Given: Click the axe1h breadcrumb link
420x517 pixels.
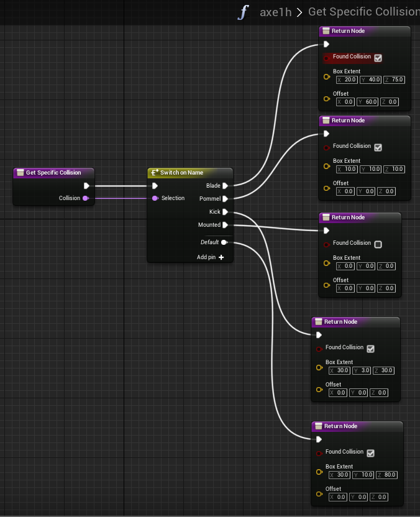Looking at the screenshot, I should point(275,12).
